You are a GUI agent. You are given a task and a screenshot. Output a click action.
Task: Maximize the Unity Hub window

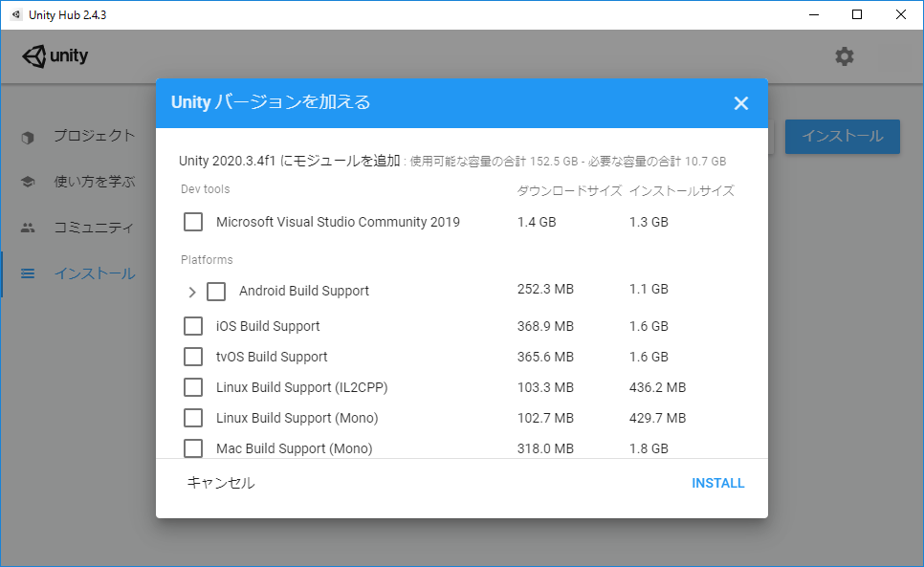point(857,14)
